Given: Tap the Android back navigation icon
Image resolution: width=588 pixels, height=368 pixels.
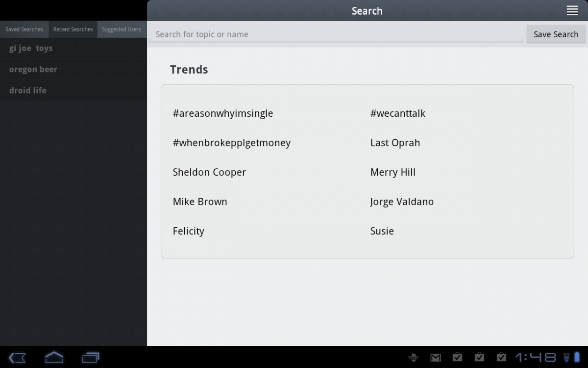Looking at the screenshot, I should coord(17,357).
